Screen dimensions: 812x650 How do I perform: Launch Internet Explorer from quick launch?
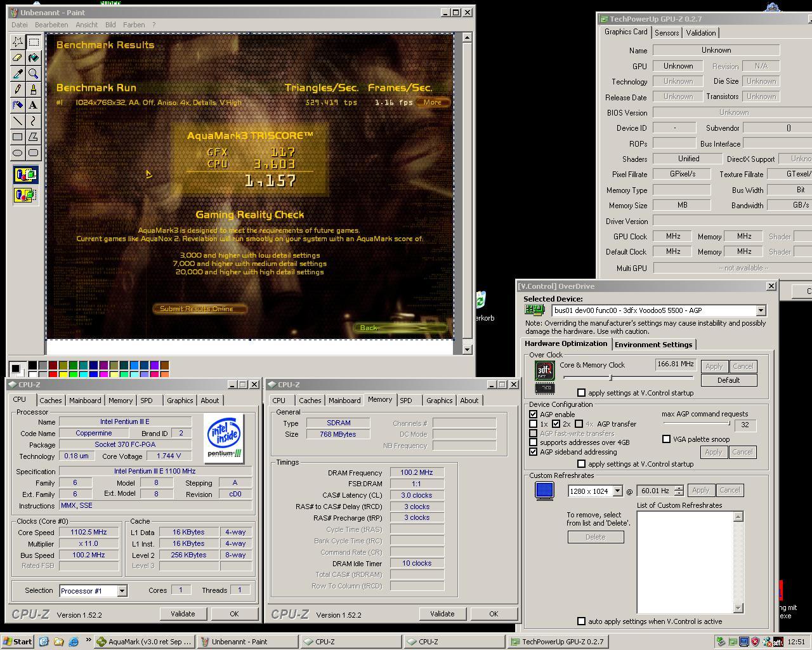(73, 642)
